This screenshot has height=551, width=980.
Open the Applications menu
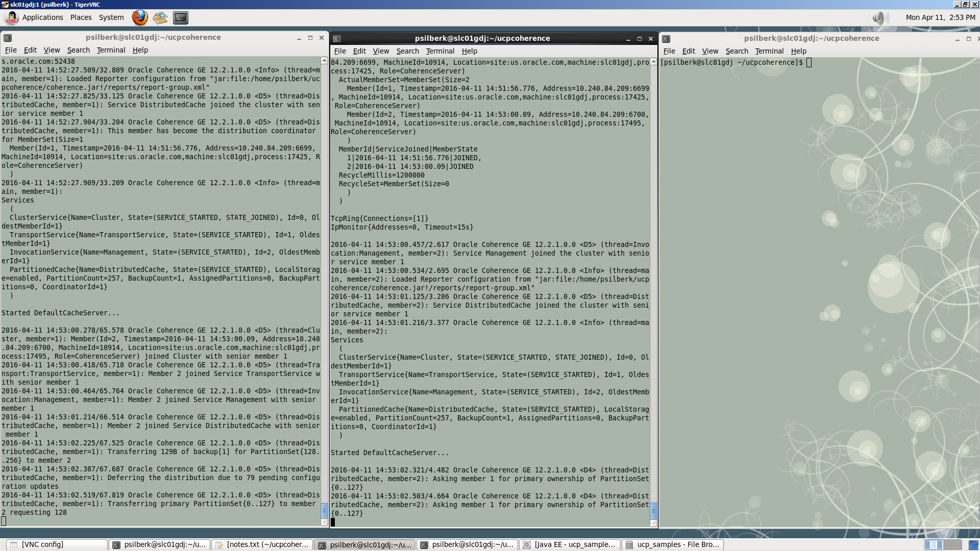click(42, 17)
